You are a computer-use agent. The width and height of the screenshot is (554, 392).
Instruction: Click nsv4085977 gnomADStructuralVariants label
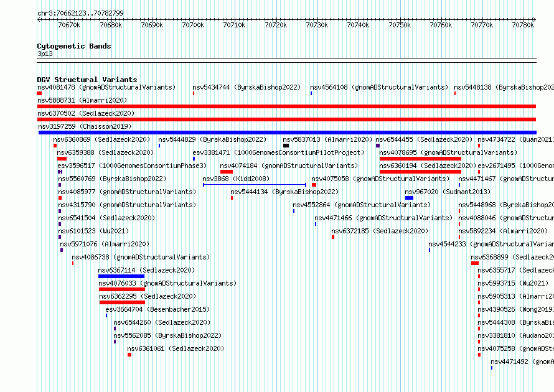pyautogui.click(x=127, y=192)
